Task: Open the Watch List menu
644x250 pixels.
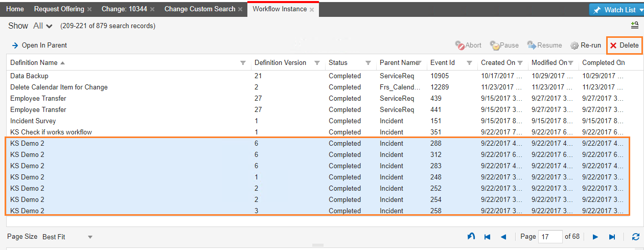Action: click(x=616, y=10)
